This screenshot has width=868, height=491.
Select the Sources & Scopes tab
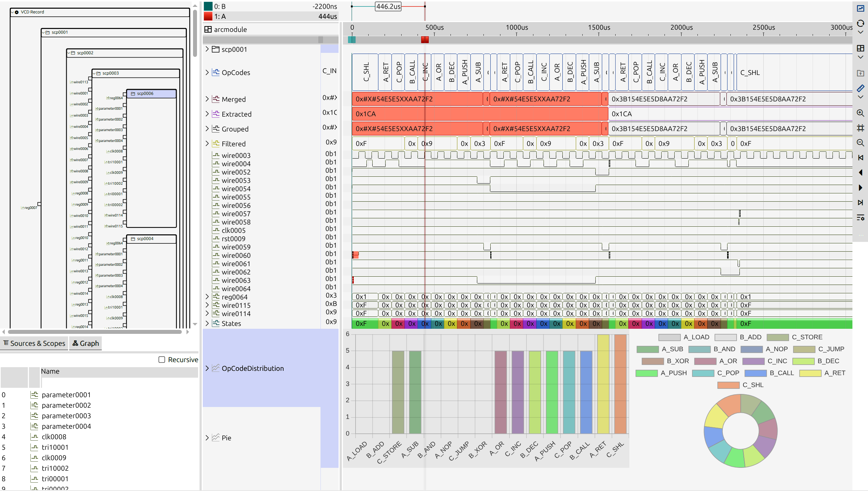coord(34,343)
